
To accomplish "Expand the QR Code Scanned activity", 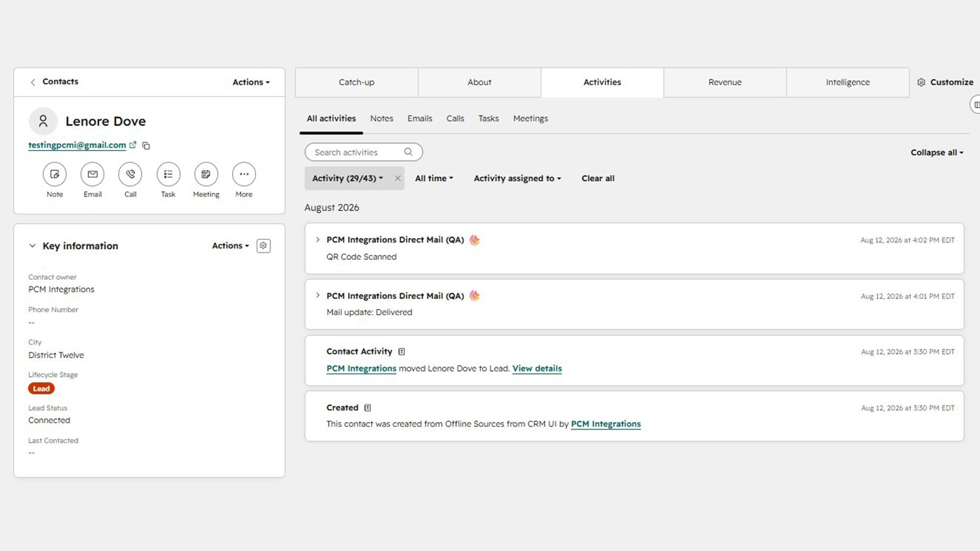I will pos(317,239).
